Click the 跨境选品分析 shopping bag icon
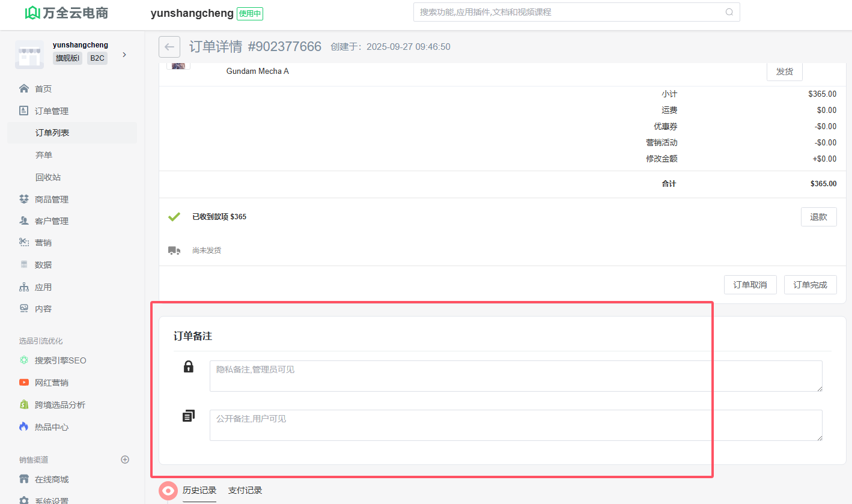The width and height of the screenshot is (852, 504). (x=24, y=405)
